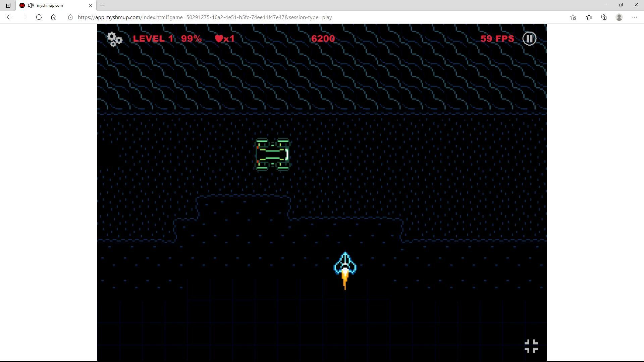Open browser Collections panel

(x=604, y=17)
